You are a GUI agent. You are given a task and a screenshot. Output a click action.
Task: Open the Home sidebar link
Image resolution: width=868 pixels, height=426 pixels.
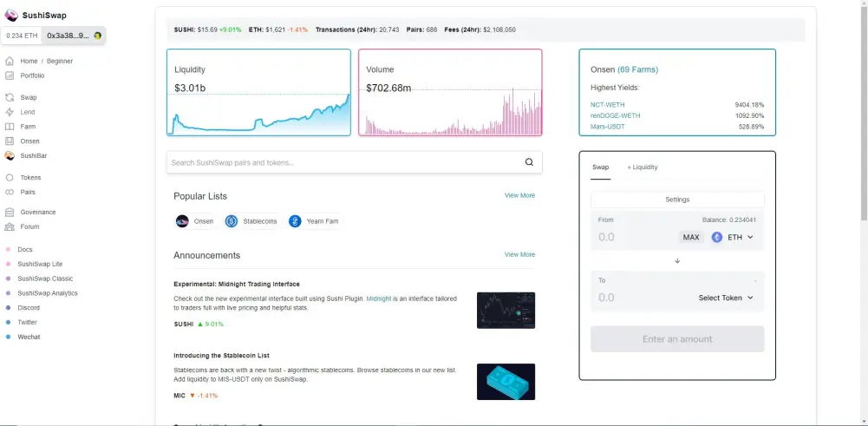click(29, 61)
